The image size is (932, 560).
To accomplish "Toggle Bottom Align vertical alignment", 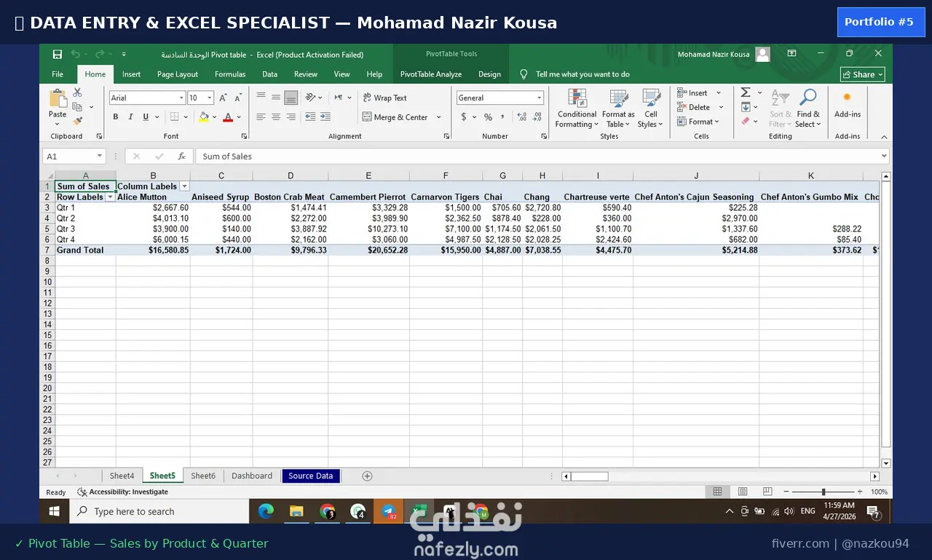I will [291, 97].
